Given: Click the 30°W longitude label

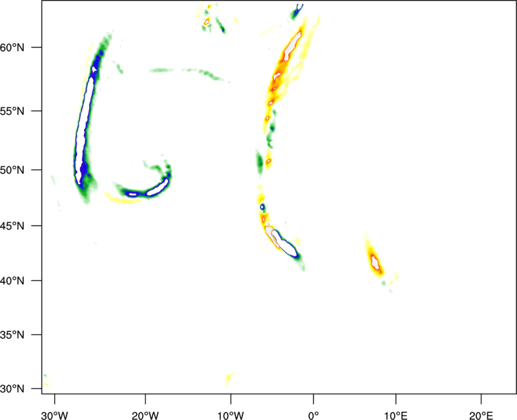Looking at the screenshot, I should (x=55, y=415).
